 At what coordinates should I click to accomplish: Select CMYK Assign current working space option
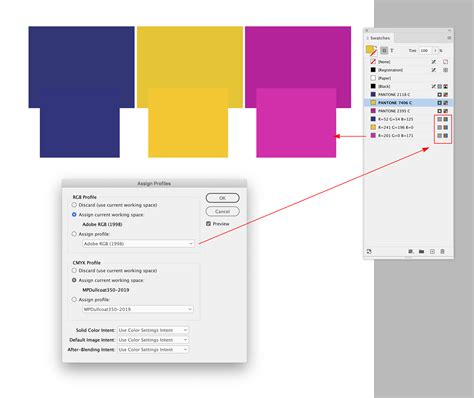tap(74, 280)
